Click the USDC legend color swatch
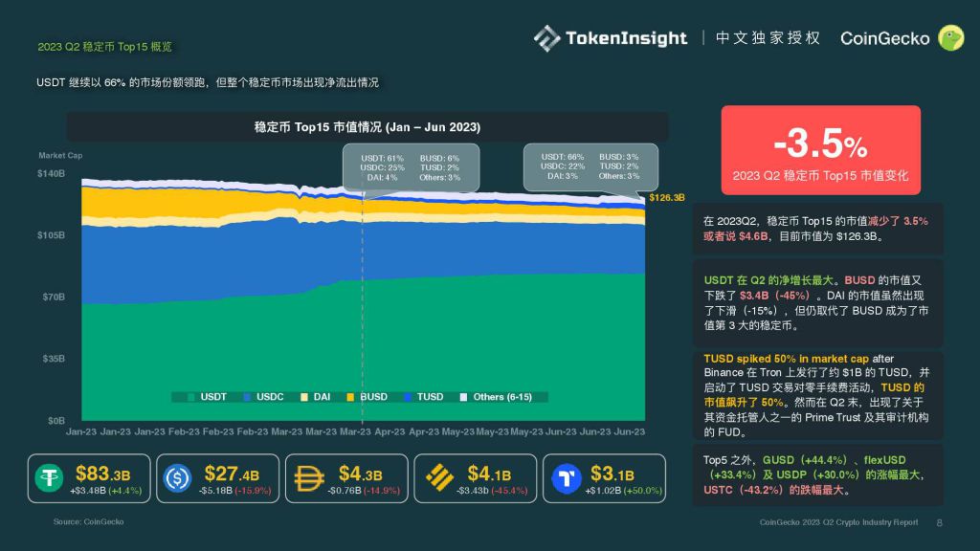This screenshot has width=980, height=551. point(247,397)
